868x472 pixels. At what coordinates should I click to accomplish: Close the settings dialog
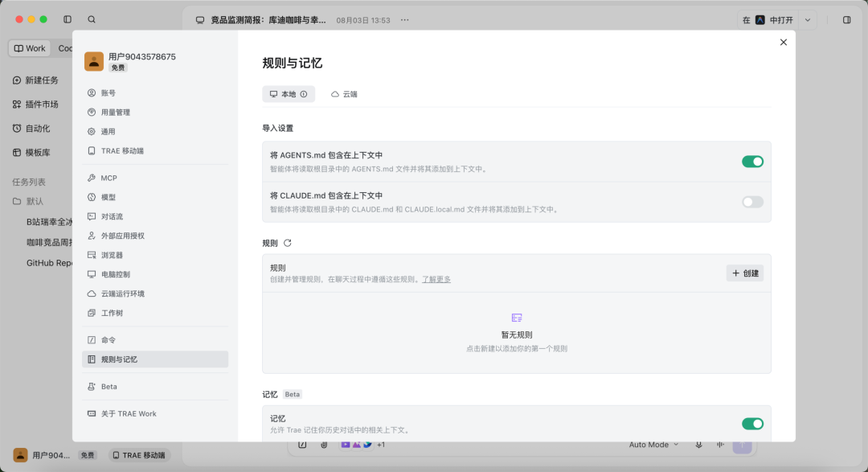tap(784, 42)
